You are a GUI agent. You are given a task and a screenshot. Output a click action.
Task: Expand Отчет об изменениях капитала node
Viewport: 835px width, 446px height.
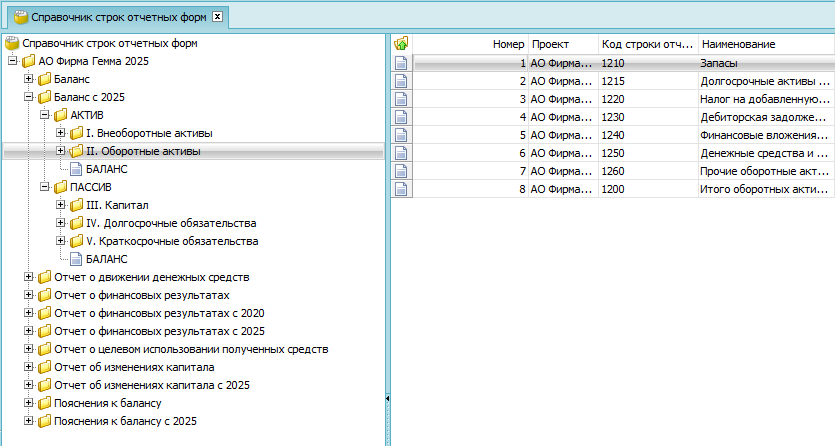click(x=28, y=367)
